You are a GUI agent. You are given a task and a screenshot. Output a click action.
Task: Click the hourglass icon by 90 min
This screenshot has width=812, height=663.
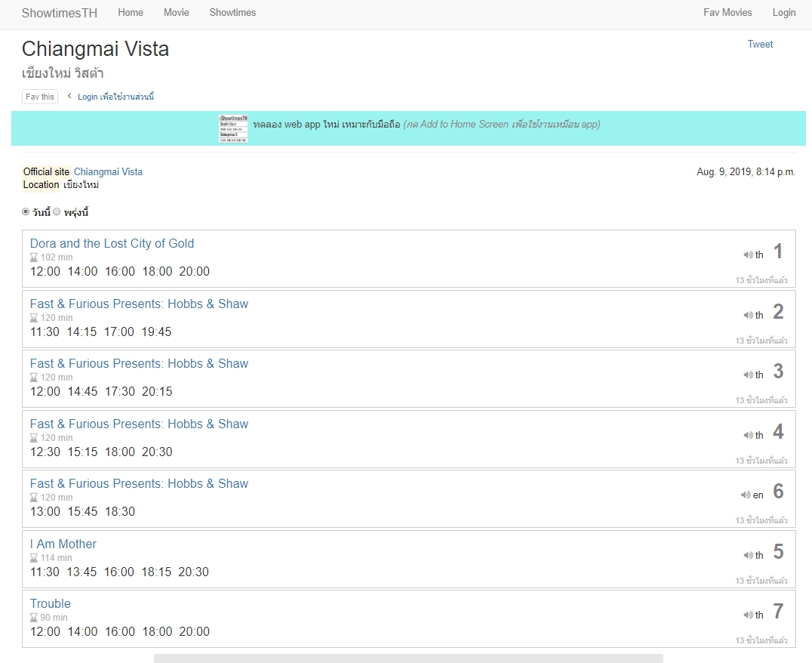pos(34,618)
